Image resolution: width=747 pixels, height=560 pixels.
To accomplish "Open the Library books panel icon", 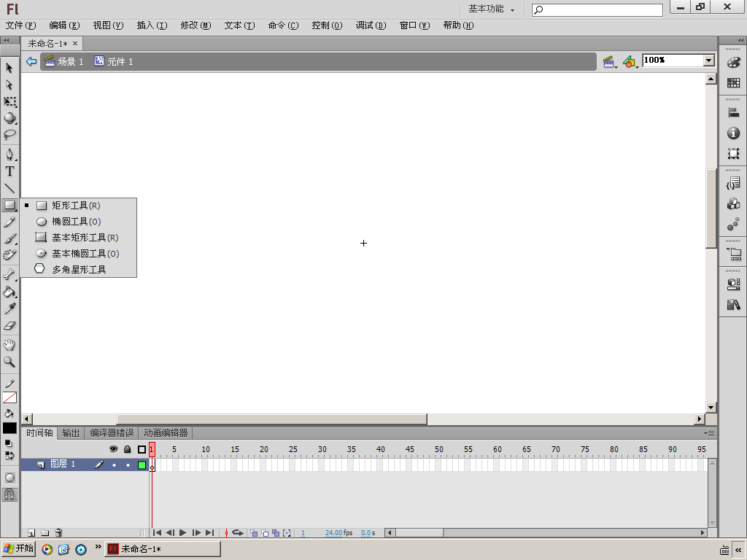I will point(734,305).
